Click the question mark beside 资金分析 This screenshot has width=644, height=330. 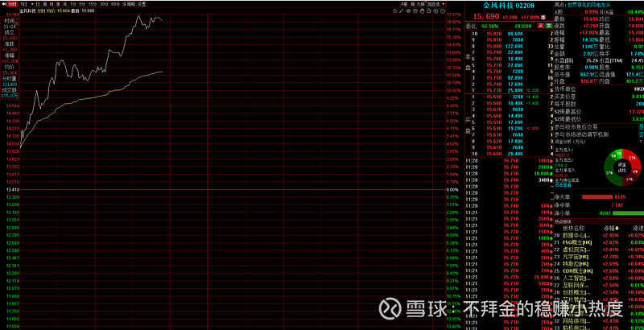[640, 141]
